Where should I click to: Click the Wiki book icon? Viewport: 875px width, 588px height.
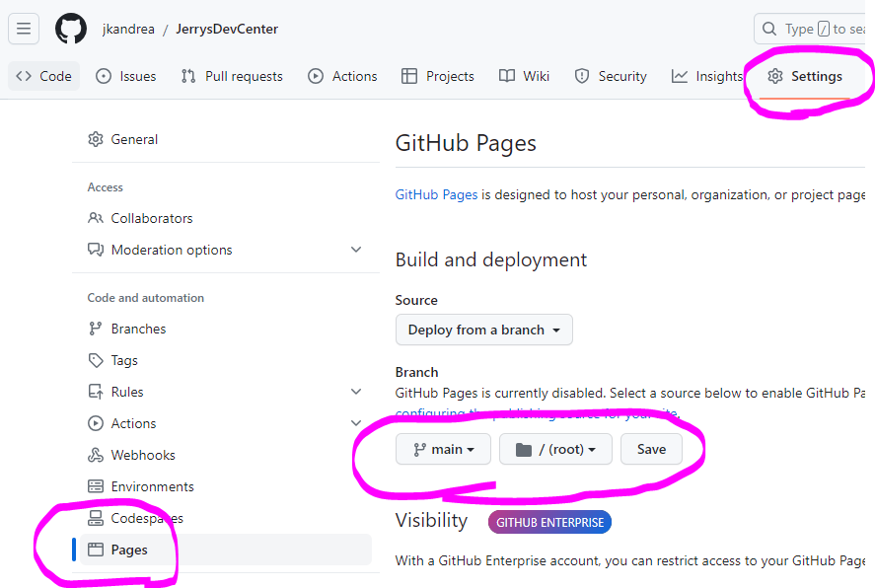tap(507, 76)
